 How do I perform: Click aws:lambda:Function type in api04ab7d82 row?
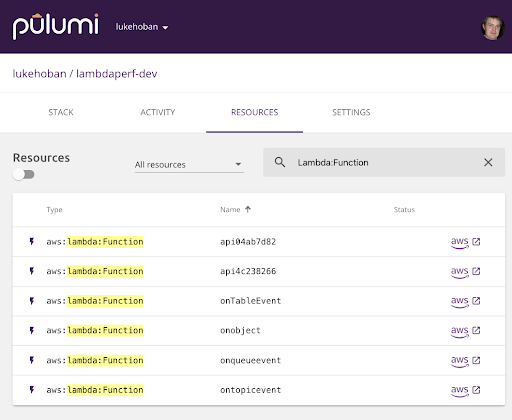(x=95, y=242)
